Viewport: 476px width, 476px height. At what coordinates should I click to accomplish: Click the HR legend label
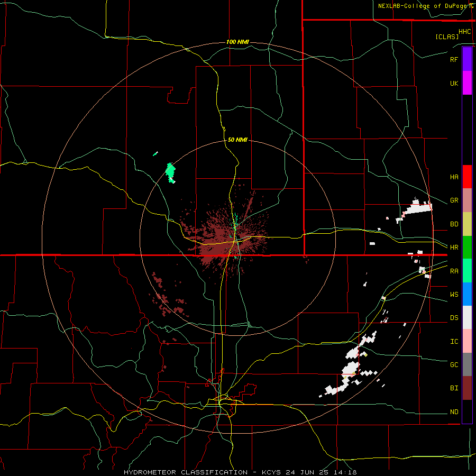coord(454,248)
